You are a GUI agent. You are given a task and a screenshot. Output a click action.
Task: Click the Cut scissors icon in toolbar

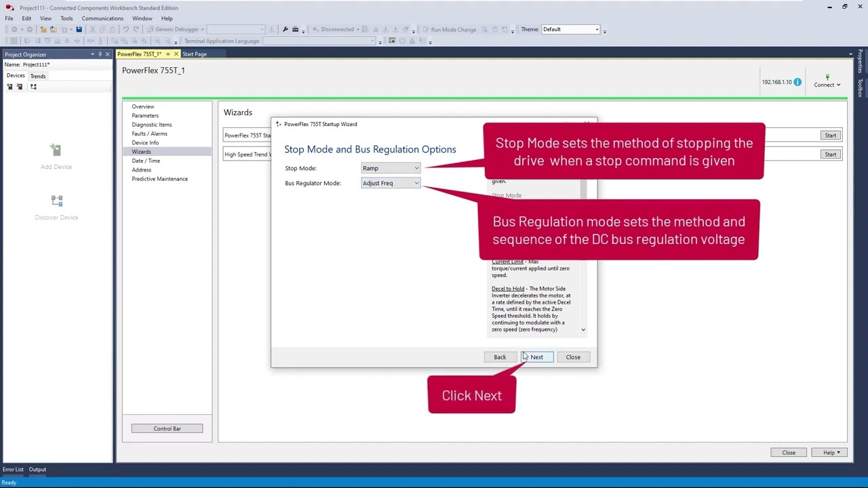click(92, 29)
